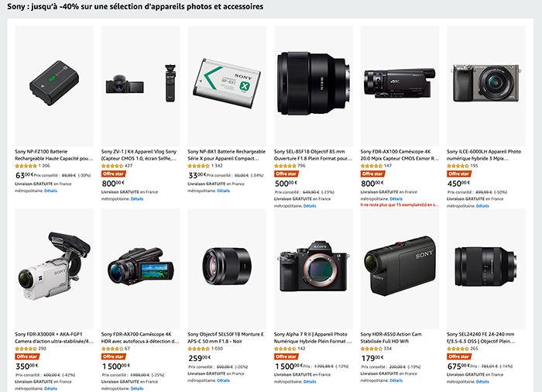Select the 259,00 € price of SEL50F18 lens

coord(201,359)
